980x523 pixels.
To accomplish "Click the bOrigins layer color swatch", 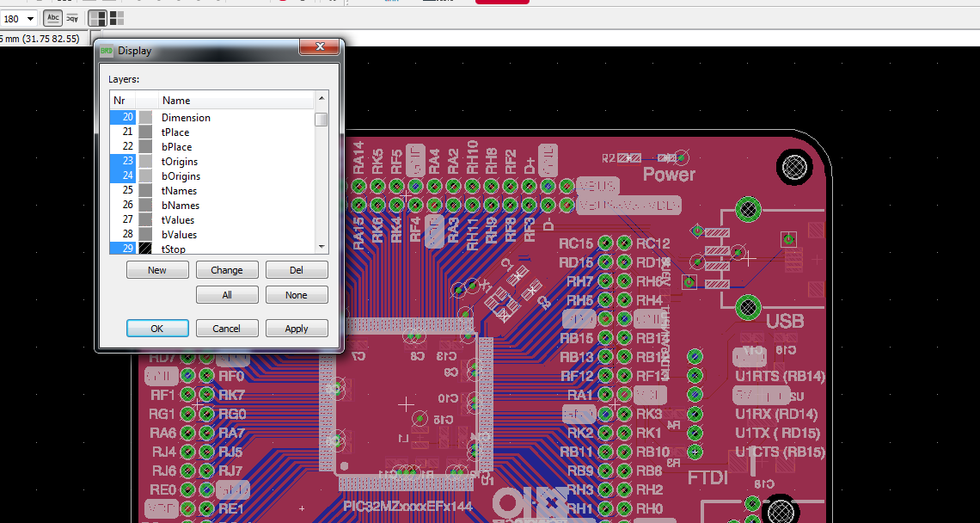I will click(x=145, y=175).
